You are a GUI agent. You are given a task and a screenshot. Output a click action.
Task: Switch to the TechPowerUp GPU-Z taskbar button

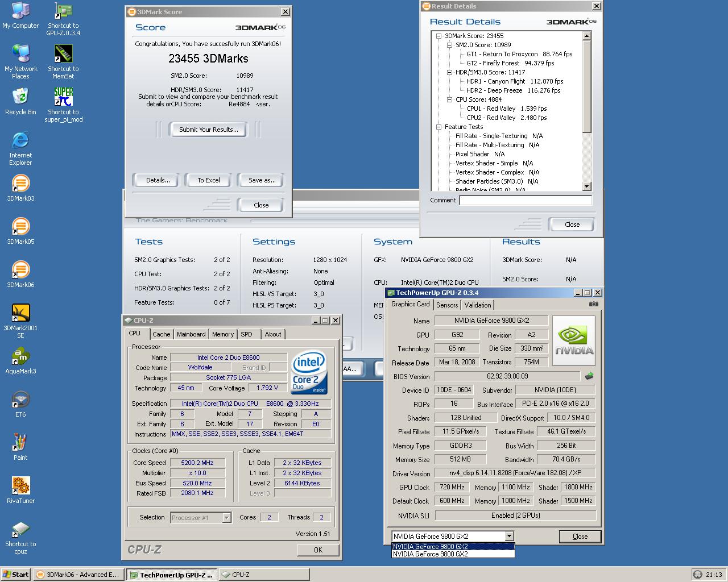pos(171,575)
